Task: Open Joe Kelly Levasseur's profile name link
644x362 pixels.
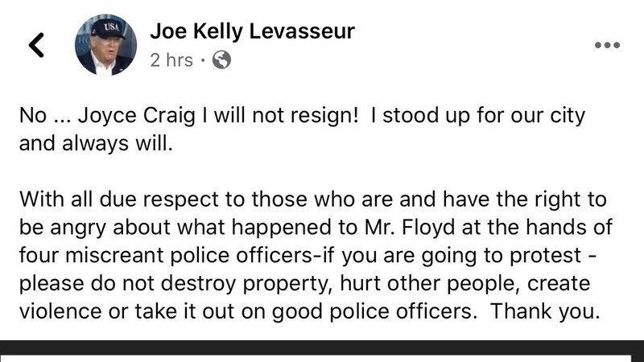Action: 252,32
